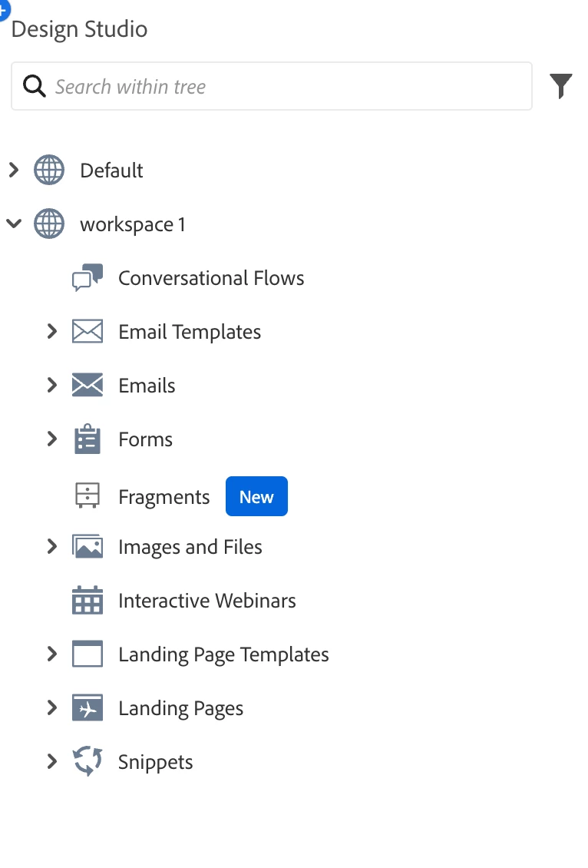
Task: Click the Interactive Webinars calendar icon
Action: (88, 600)
